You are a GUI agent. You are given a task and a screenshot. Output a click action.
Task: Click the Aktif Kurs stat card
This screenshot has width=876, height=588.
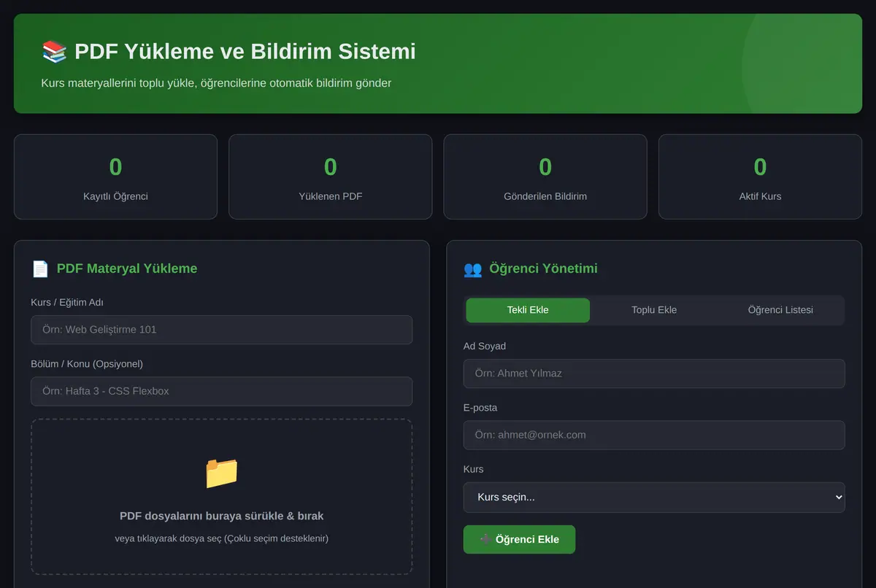pos(760,177)
